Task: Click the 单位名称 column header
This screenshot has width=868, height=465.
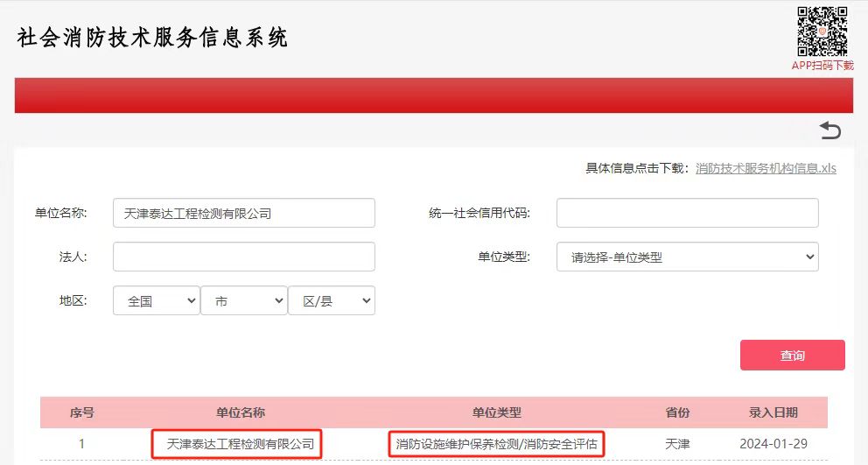Action: pyautogui.click(x=241, y=412)
